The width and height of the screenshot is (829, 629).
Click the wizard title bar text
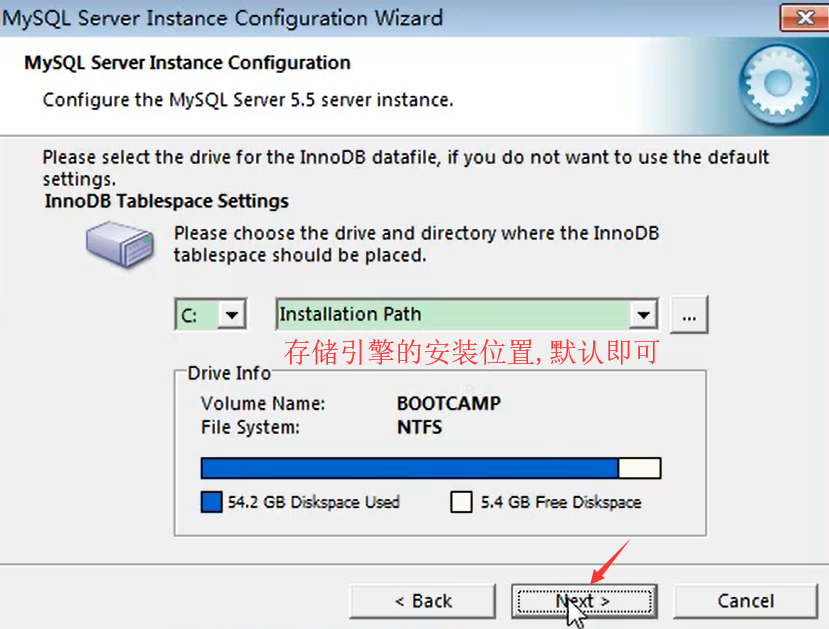coord(223,18)
